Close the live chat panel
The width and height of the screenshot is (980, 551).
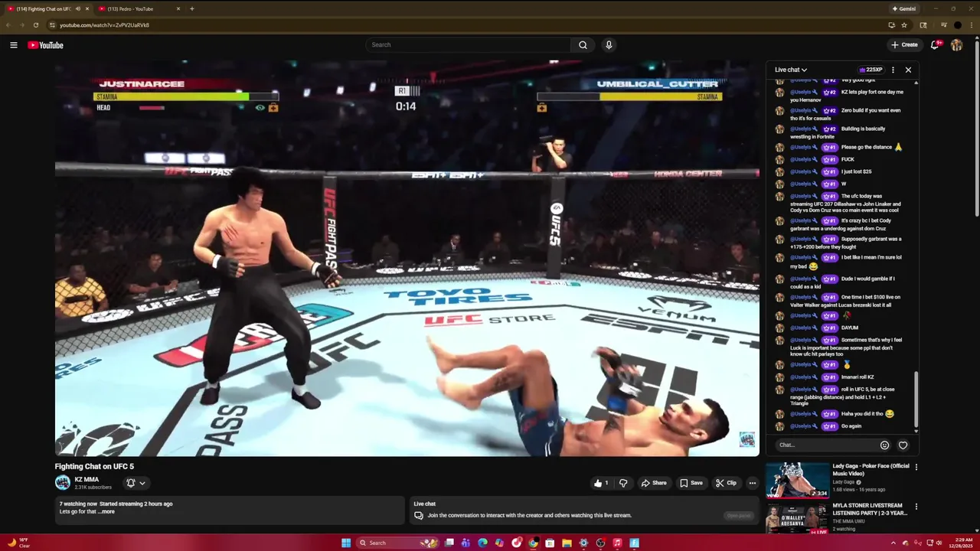908,70
